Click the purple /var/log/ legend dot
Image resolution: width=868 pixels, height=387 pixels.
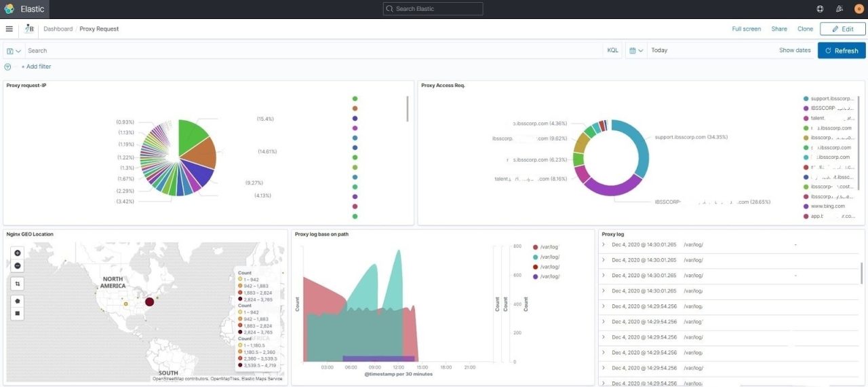[536, 276]
